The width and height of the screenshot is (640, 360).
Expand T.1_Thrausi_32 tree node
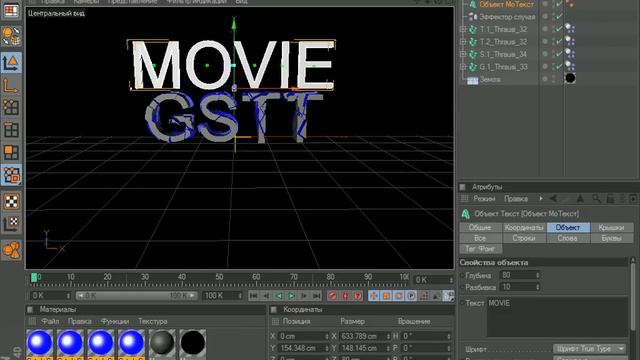coord(463,29)
